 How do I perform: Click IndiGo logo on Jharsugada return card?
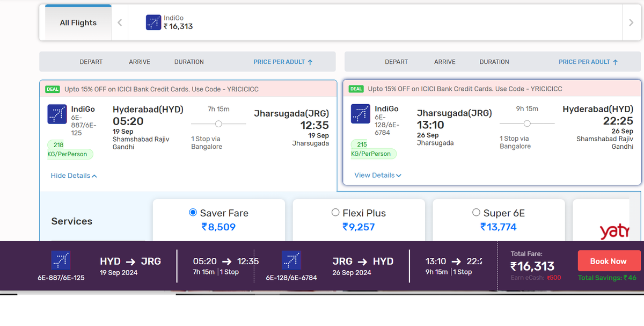pos(361,114)
